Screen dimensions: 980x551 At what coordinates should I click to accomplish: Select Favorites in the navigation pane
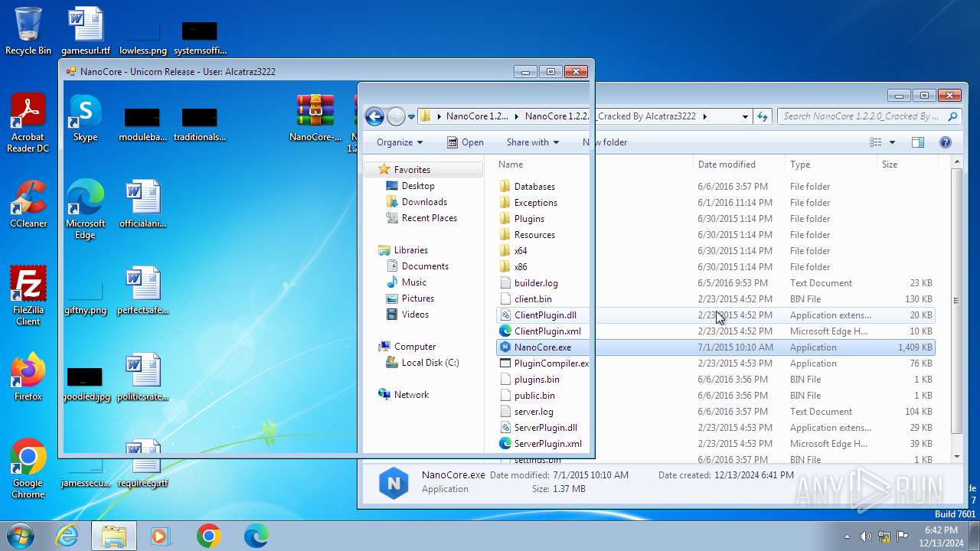pyautogui.click(x=412, y=170)
